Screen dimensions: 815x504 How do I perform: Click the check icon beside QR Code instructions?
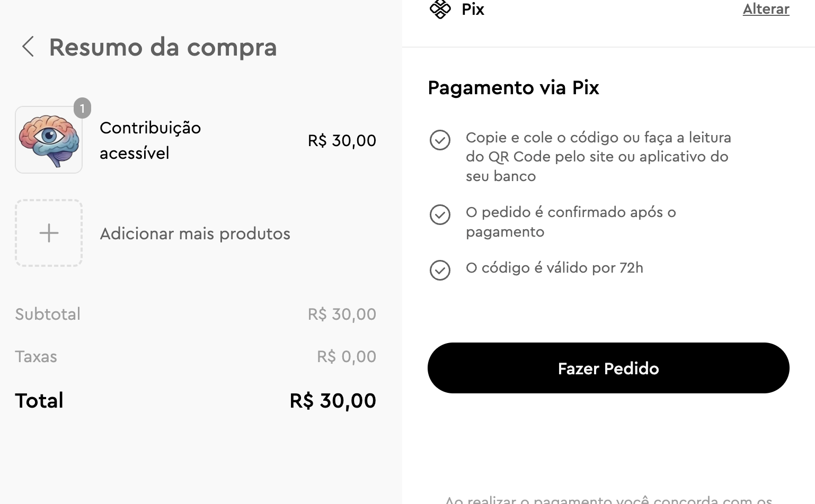point(440,140)
